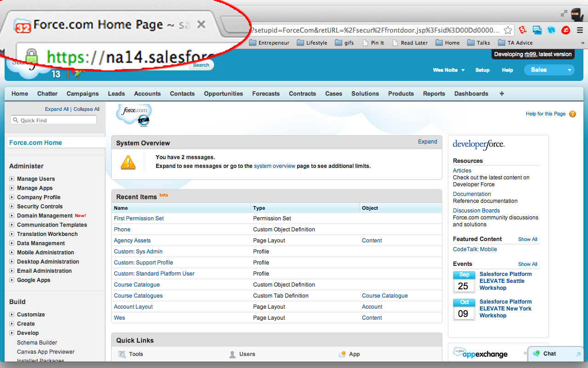Click the yellow help icon beside Help for this Page

tap(572, 114)
